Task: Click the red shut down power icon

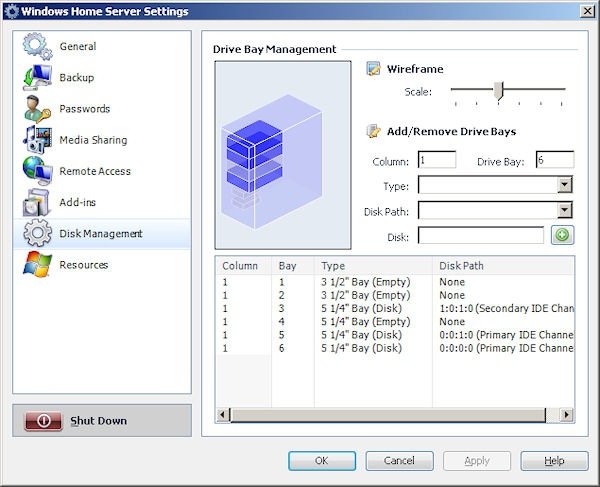Action: (43, 421)
